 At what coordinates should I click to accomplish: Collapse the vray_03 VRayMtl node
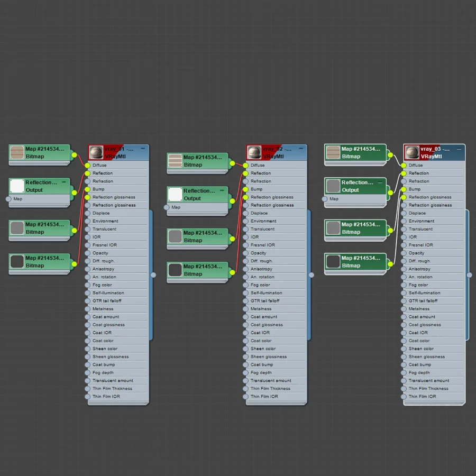(x=459, y=149)
